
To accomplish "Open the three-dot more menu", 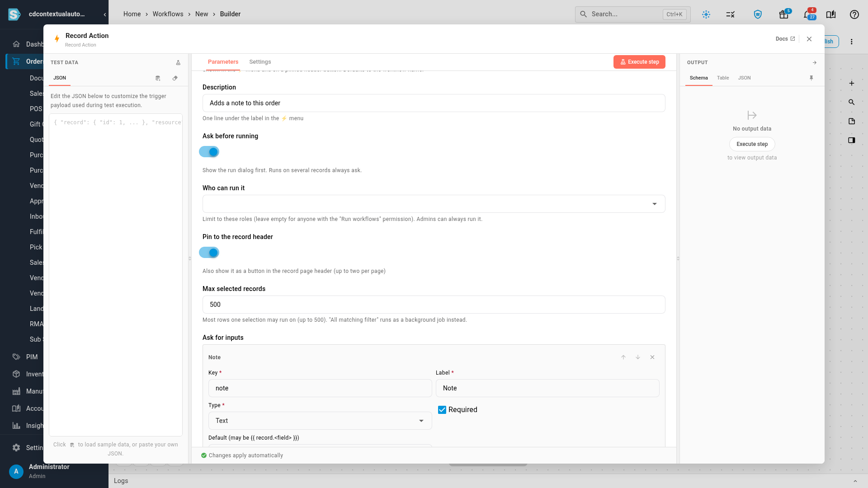I will 852,42.
